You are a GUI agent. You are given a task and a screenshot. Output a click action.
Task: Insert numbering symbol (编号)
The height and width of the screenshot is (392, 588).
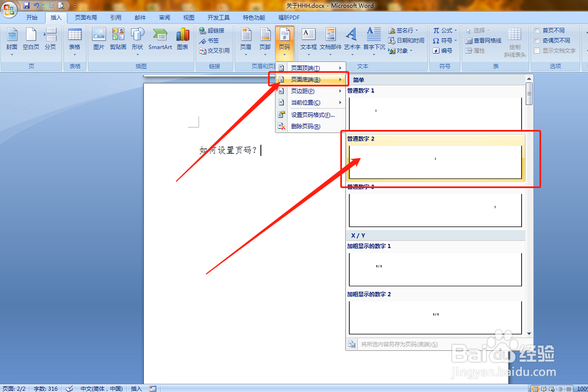442,51
